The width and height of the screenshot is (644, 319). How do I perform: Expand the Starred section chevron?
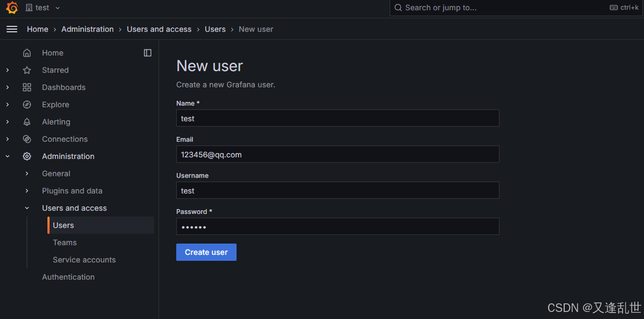[8, 70]
